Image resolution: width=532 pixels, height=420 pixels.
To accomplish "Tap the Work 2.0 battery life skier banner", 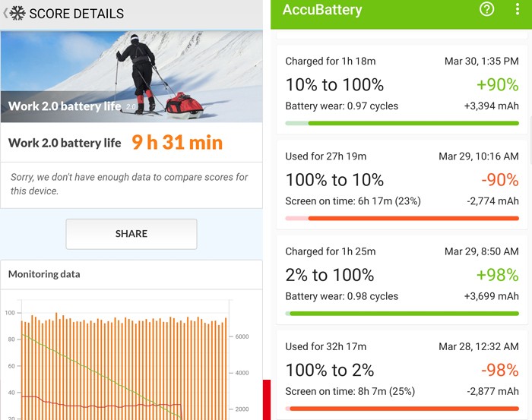I will coord(131,77).
